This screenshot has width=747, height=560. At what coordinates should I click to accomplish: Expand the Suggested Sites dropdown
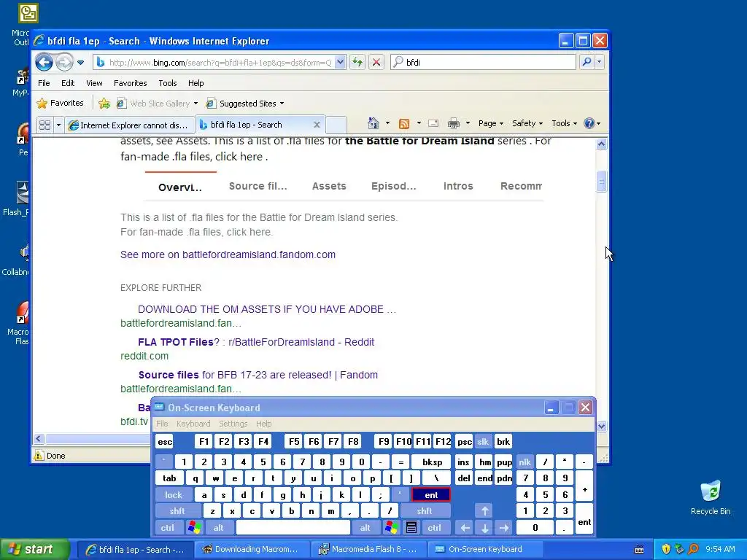point(282,104)
